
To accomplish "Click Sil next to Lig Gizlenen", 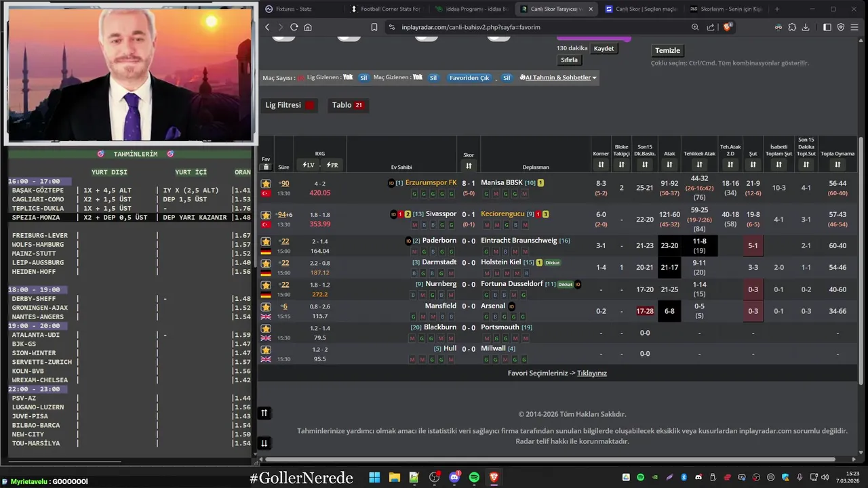I will 363,77.
